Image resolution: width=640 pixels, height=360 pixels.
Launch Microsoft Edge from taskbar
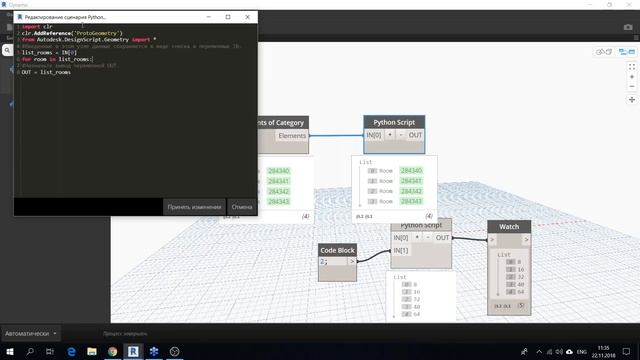(x=71, y=351)
